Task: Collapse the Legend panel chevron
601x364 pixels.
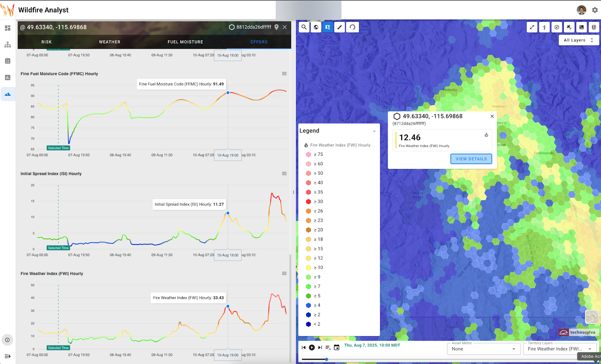Action: coord(374,131)
